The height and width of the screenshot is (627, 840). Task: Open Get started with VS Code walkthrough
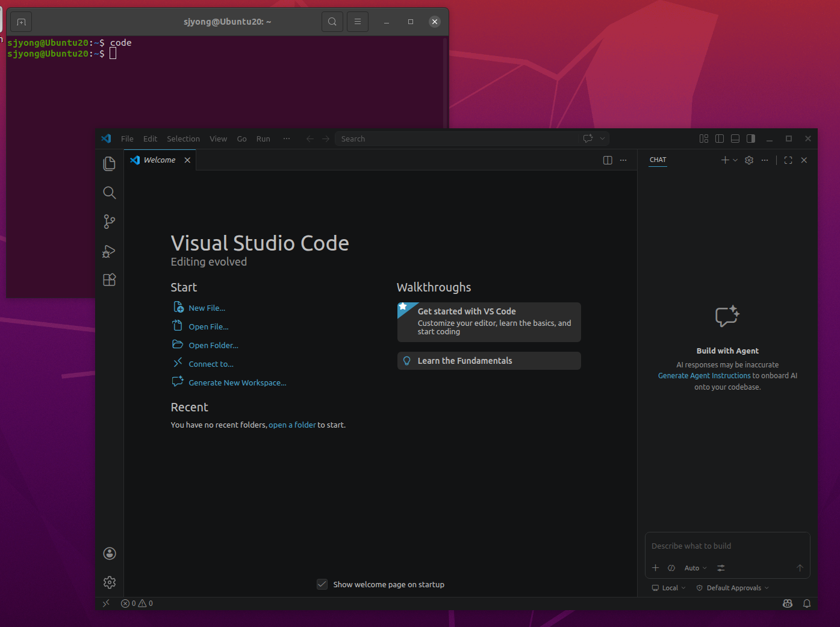489,322
